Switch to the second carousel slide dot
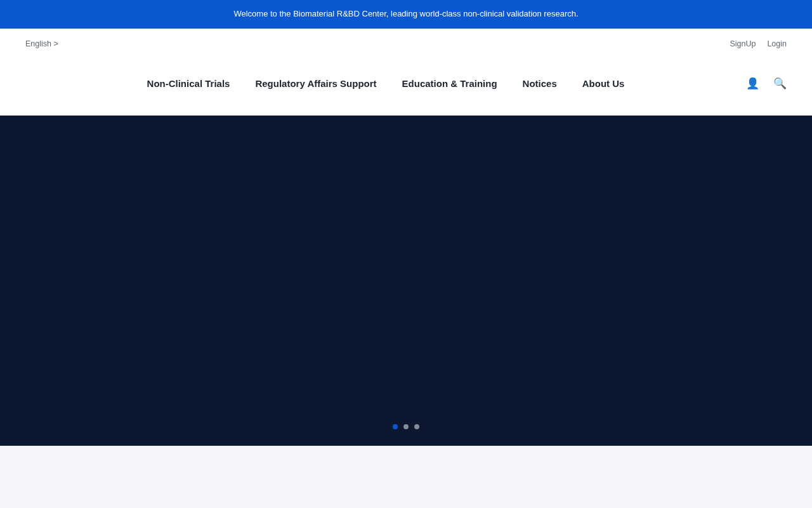 [406, 427]
